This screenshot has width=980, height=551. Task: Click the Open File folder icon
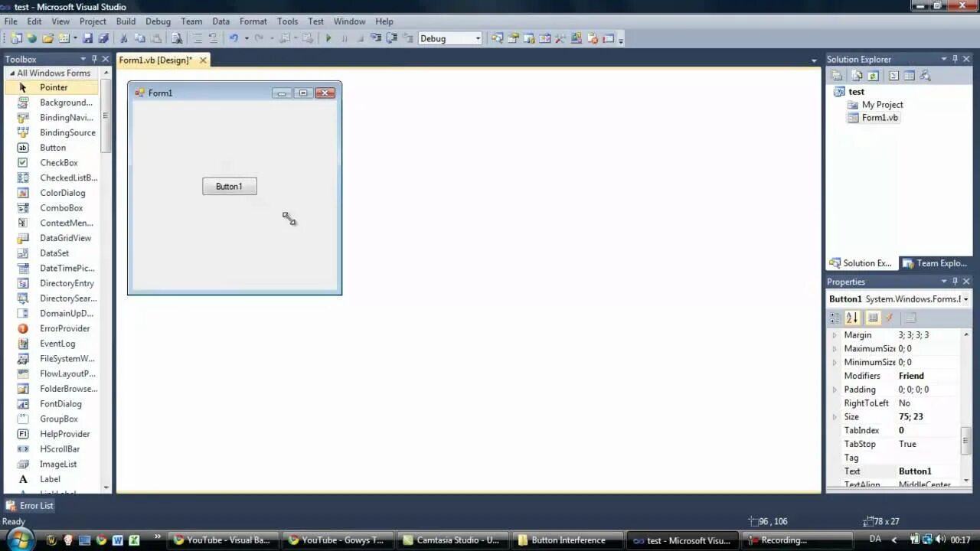click(x=47, y=38)
